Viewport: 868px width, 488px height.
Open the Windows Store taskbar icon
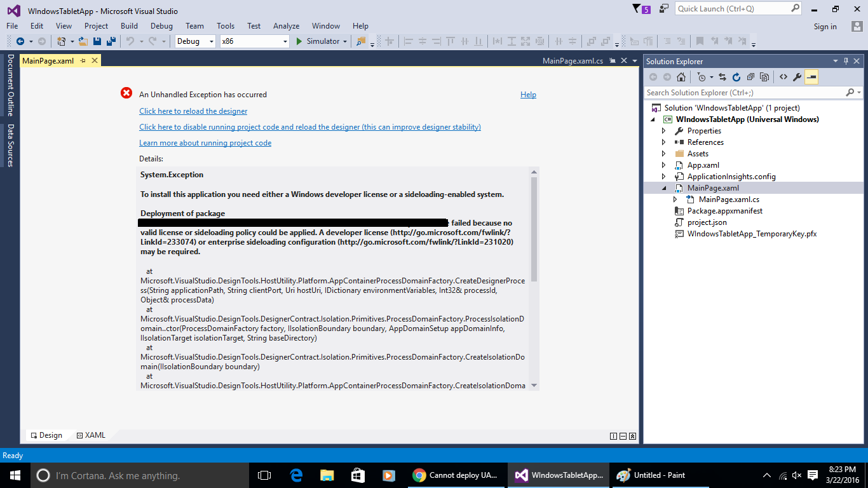pyautogui.click(x=358, y=475)
